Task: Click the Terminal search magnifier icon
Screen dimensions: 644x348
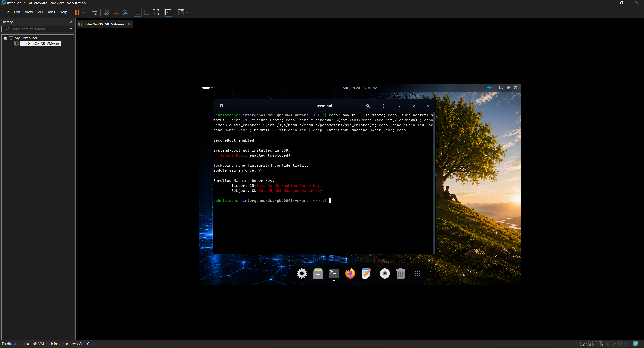Action: coord(368,106)
